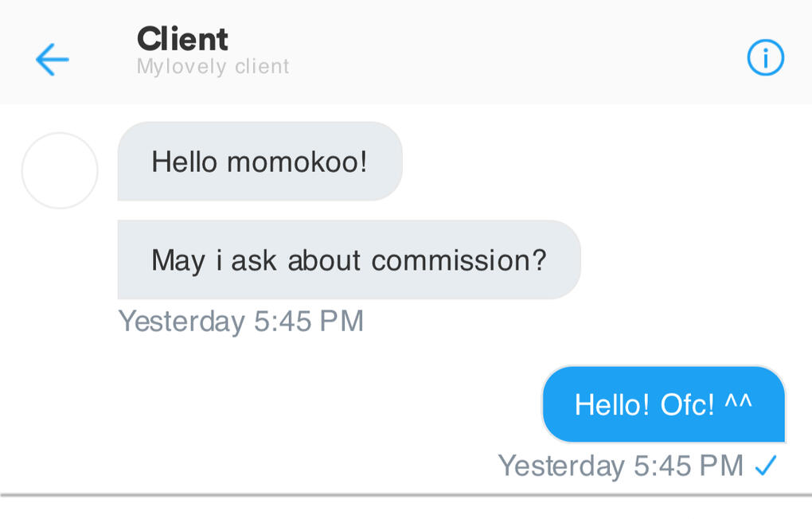
Task: Click the timestamp beside the read checkmark
Action: coord(620,466)
